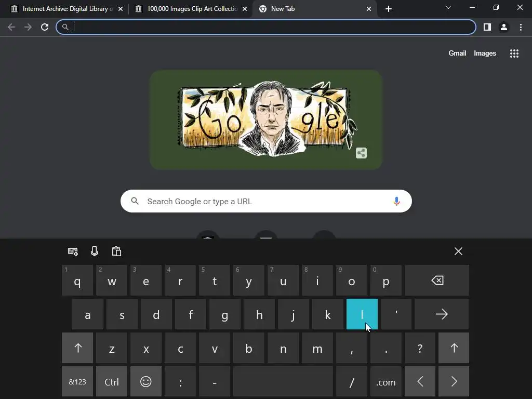Tap the t key
This screenshot has width=532, height=399.
point(215,280)
